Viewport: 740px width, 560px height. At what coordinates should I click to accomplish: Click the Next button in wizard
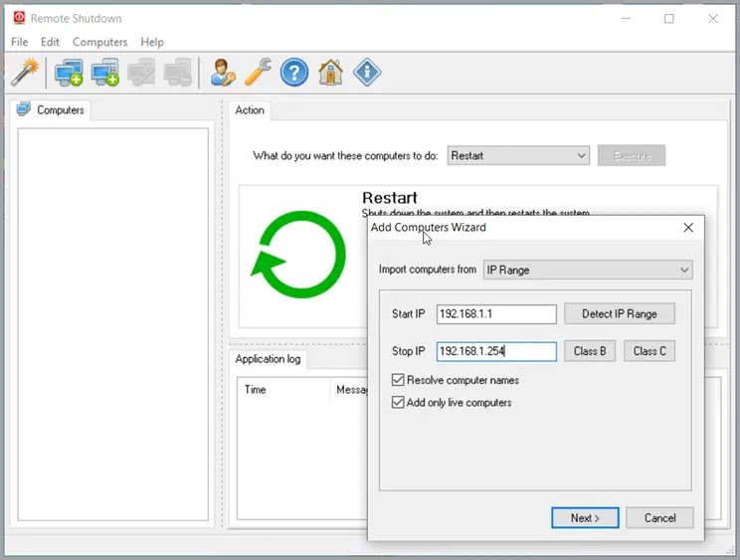[585, 518]
